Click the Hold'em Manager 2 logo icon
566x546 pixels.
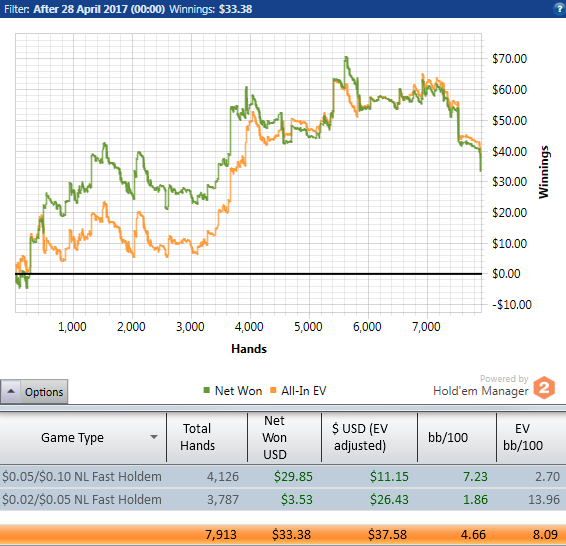pos(544,388)
